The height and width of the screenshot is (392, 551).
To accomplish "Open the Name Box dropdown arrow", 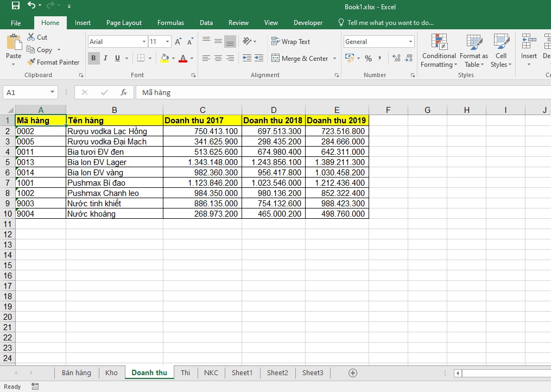I will point(52,92).
